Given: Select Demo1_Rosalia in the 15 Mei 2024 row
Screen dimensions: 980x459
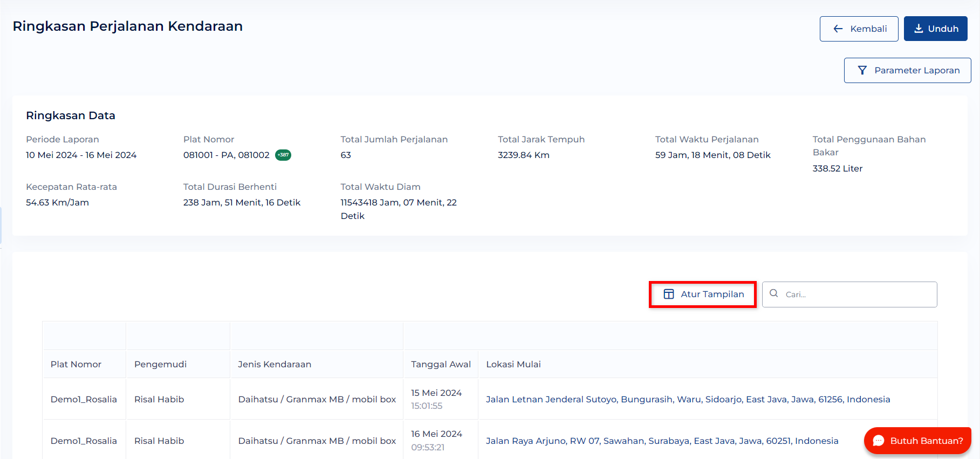Looking at the screenshot, I should click(x=84, y=399).
